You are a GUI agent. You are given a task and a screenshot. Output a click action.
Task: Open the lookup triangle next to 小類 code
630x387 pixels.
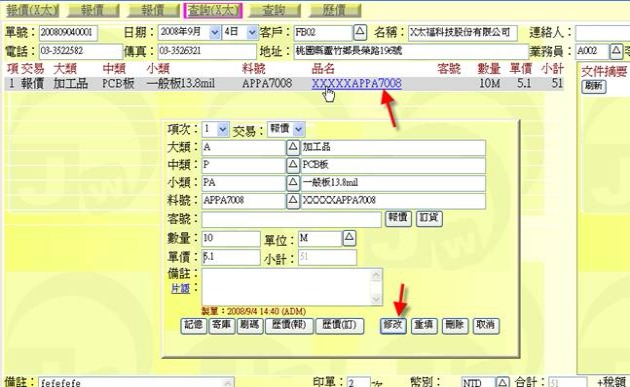pos(293,183)
